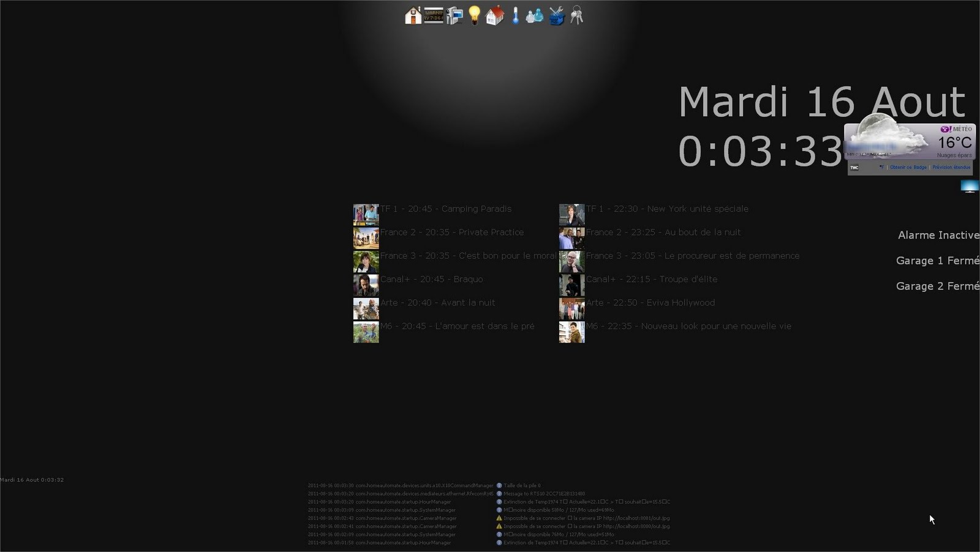Click the C'est bon pour le moral thumbnail
The image size is (980, 552).
(366, 262)
